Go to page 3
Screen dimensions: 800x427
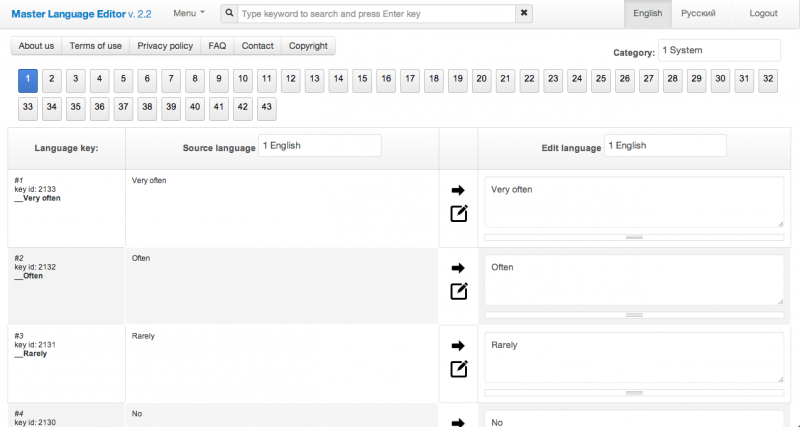tap(76, 81)
